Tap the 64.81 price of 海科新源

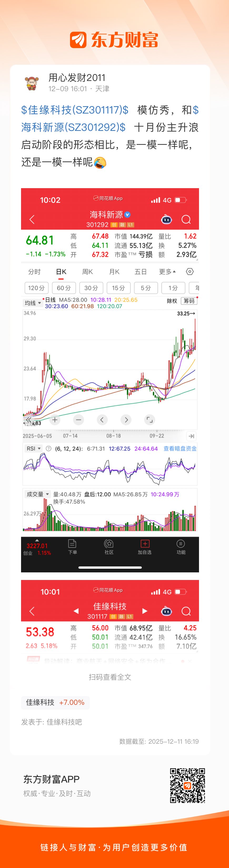tap(40, 240)
